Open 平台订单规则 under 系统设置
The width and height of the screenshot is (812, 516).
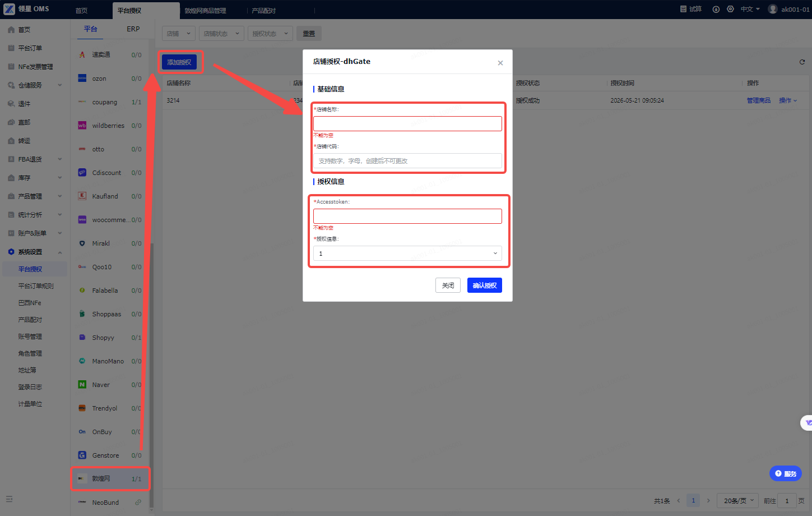[x=36, y=286]
